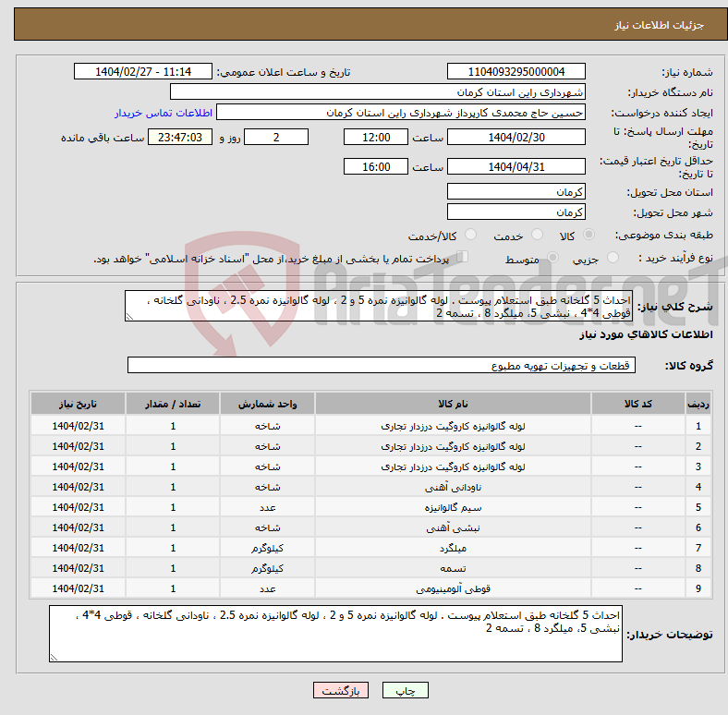Image resolution: width=728 pixels, height=715 pixels.
Task: Click the price validity time 16:00
Action: 376,166
